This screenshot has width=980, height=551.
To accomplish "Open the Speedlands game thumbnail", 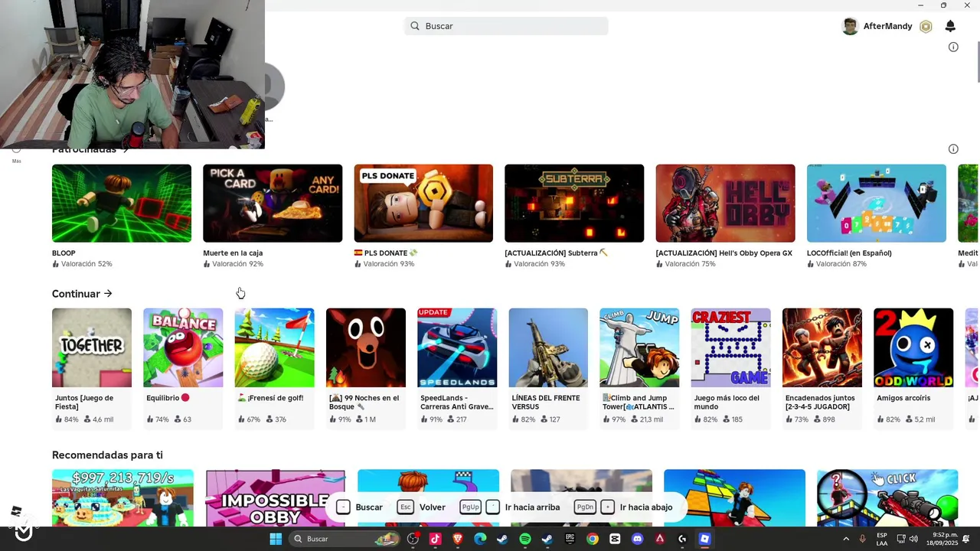I will pos(457,348).
